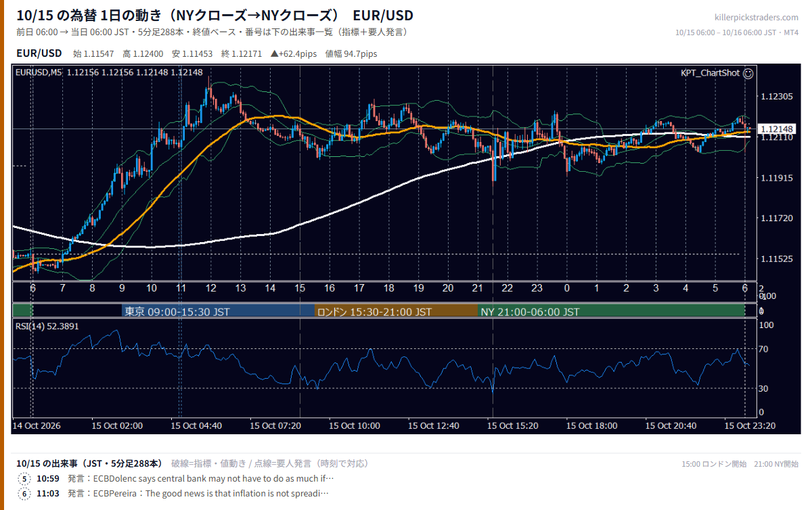Click the 15 Oct 20:40 time axis label
Viewport: 812px width, 510px height.
pyautogui.click(x=671, y=425)
